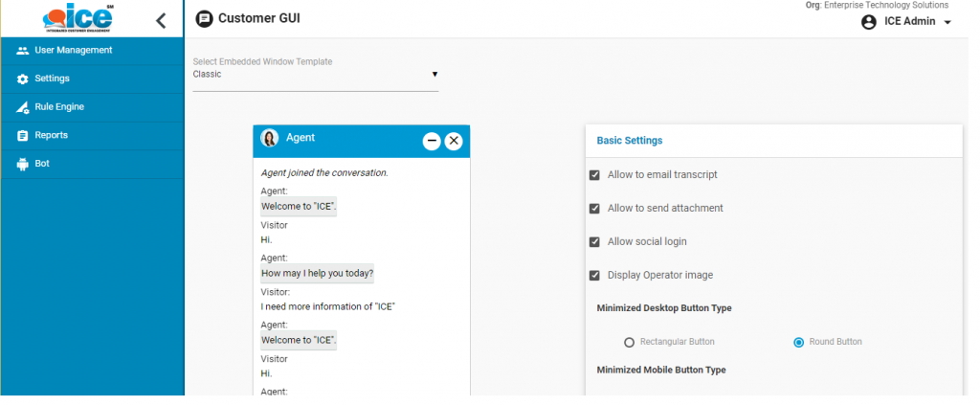The height and width of the screenshot is (405, 980).
Task: Click the Bot sidebar icon
Action: click(23, 165)
